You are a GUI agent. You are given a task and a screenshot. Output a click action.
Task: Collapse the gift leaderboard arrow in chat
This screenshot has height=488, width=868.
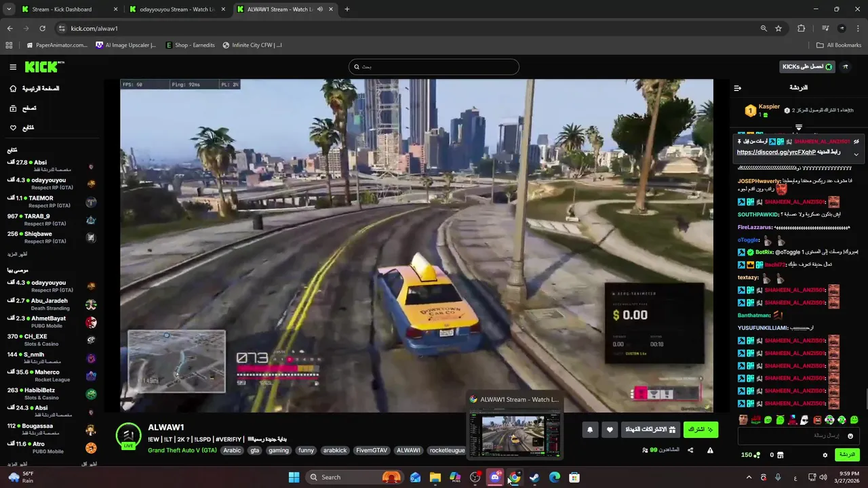click(799, 127)
